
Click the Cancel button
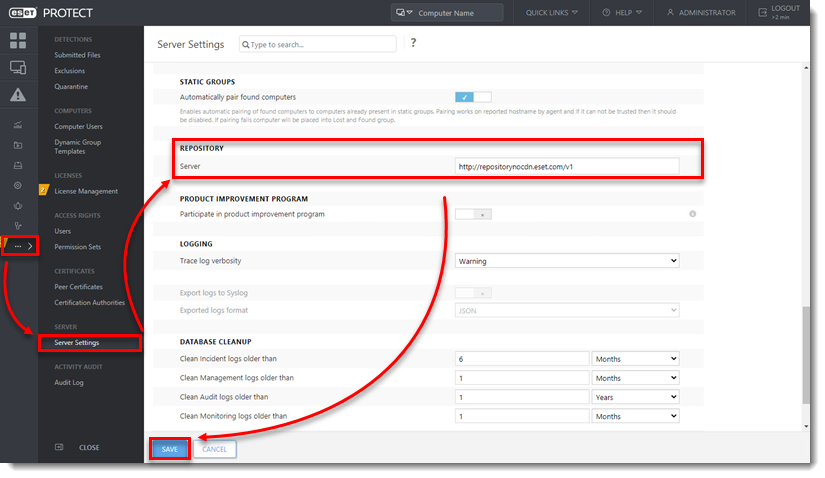(215, 449)
